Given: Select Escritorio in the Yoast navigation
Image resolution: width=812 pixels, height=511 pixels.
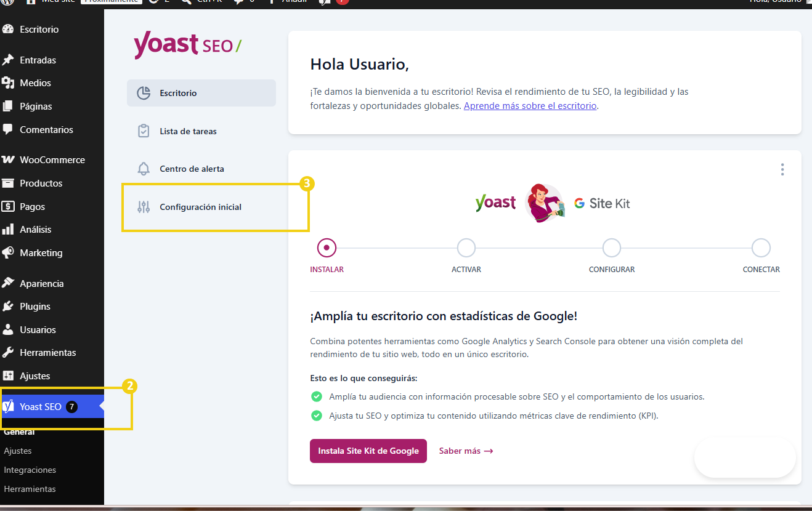Looking at the screenshot, I should [x=201, y=93].
